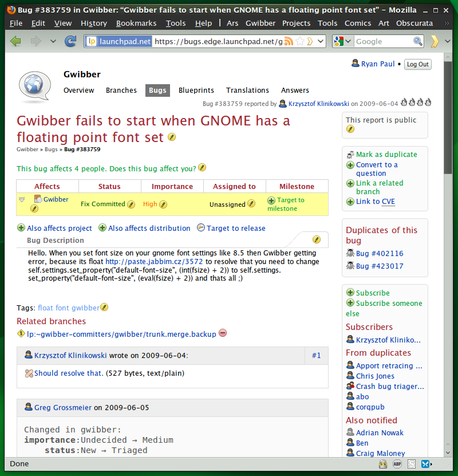Click Target to milestone link
This screenshot has width=458, height=476.
286,204
